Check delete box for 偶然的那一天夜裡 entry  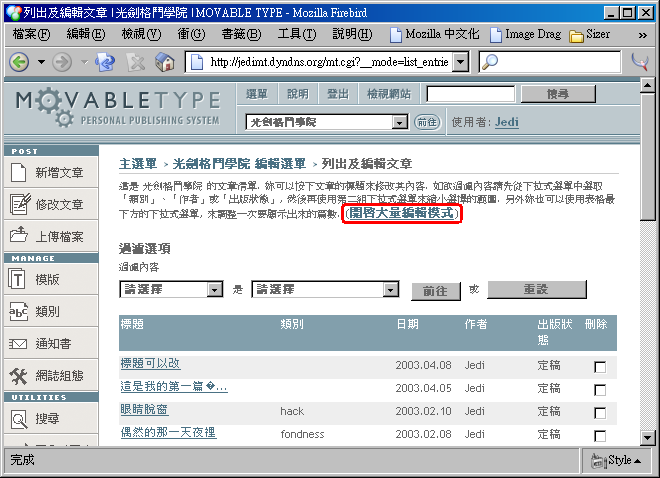(600, 436)
